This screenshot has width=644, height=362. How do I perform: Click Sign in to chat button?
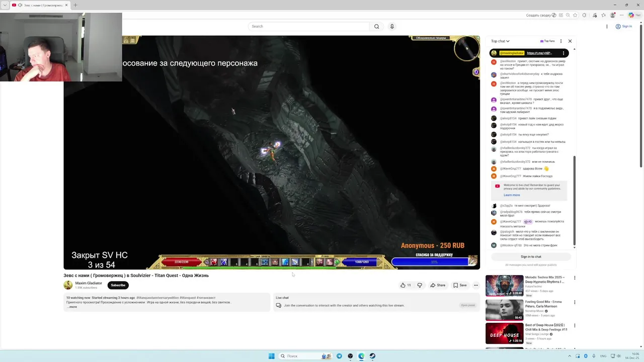pyautogui.click(x=531, y=256)
